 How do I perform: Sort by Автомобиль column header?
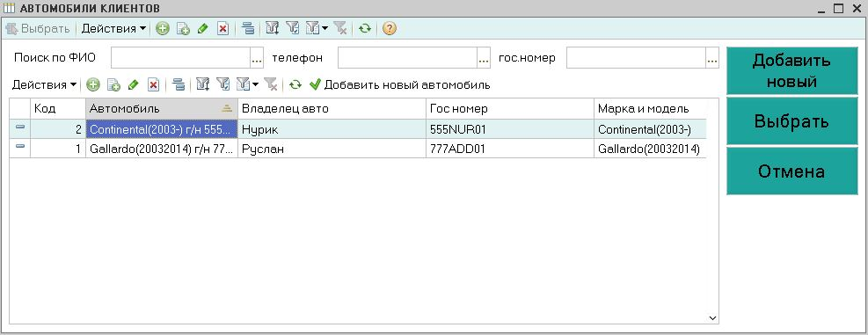pos(162,108)
